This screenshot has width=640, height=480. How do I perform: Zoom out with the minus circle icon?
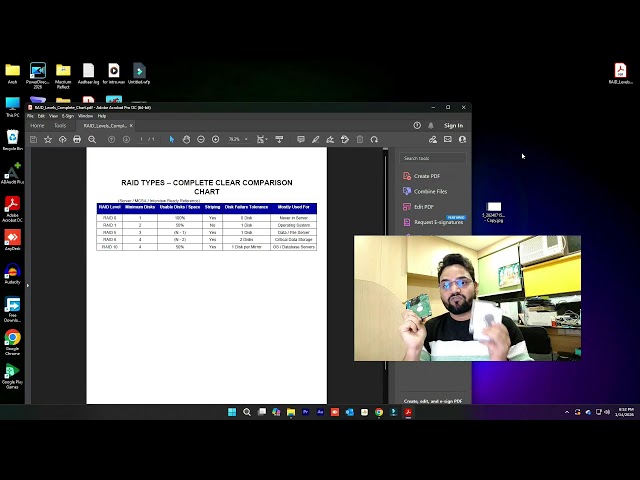[201, 140]
